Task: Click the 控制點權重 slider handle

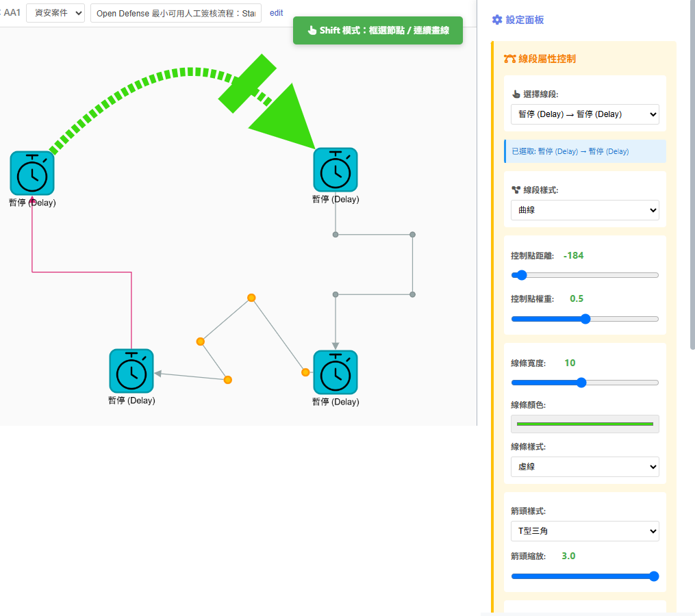Action: tap(585, 319)
